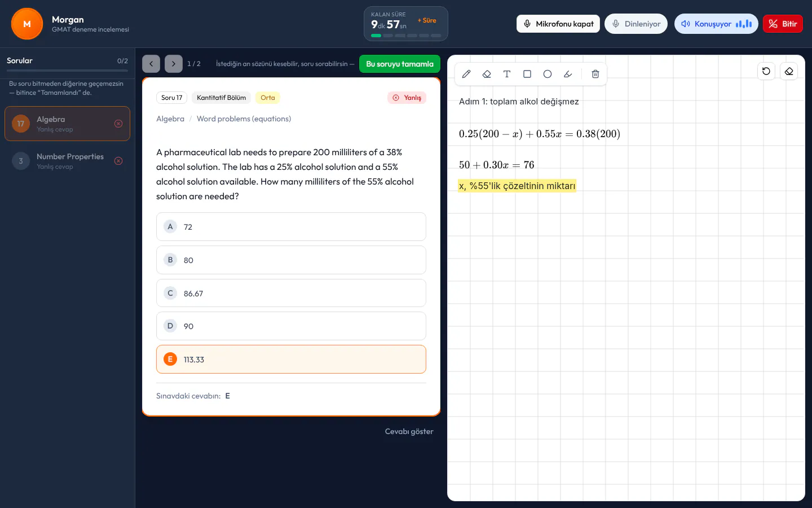Go to the next question arrow

pyautogui.click(x=174, y=64)
